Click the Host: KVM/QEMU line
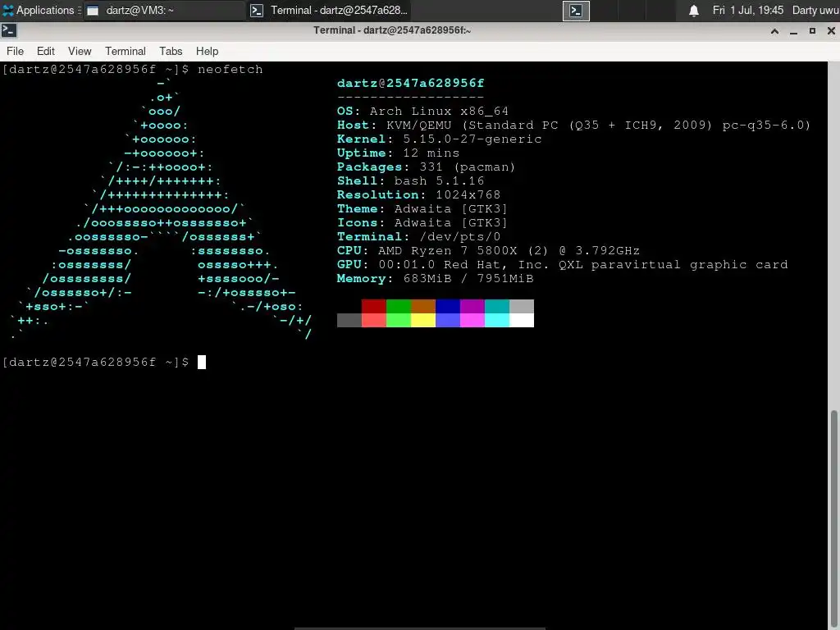The image size is (840, 630). click(x=573, y=125)
